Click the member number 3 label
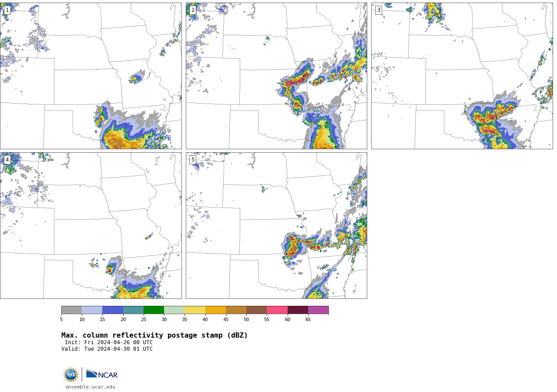The image size is (557, 392). pos(378,10)
